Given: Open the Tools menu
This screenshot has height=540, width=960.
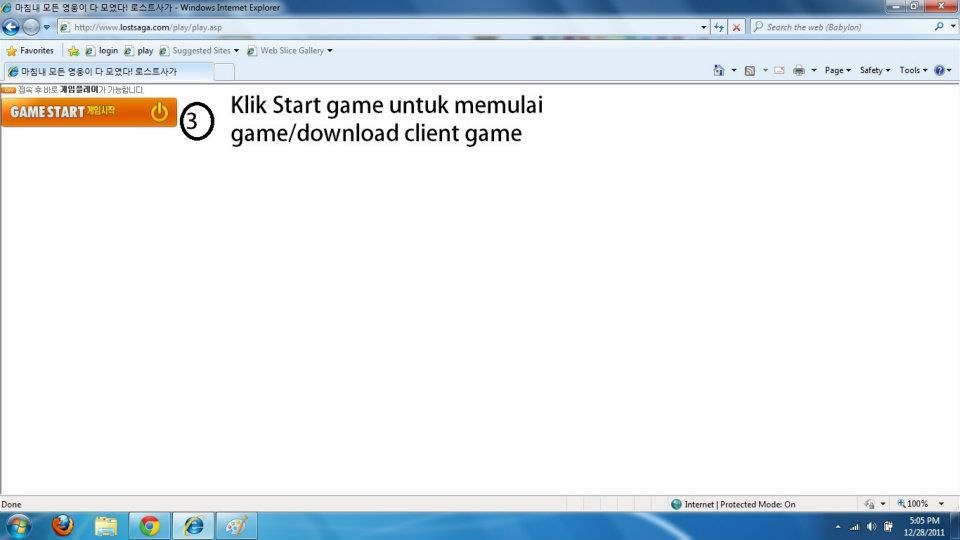Looking at the screenshot, I should (x=913, y=70).
